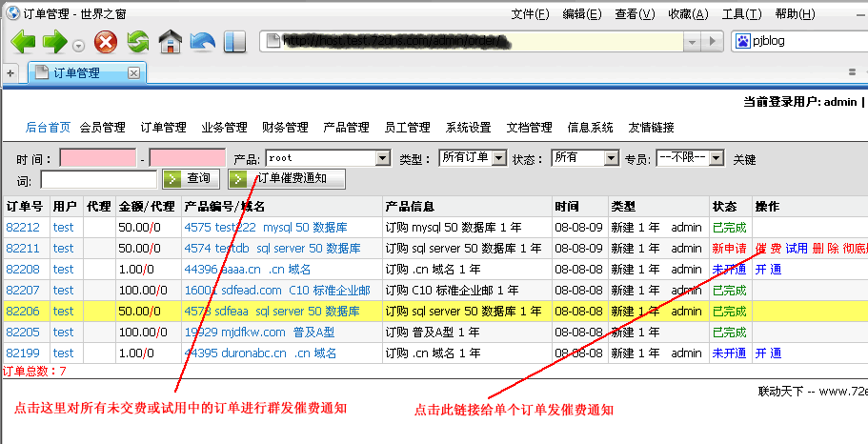Open the navigation history dropdown arrow
The width and height of the screenshot is (868, 444).
(79, 46)
